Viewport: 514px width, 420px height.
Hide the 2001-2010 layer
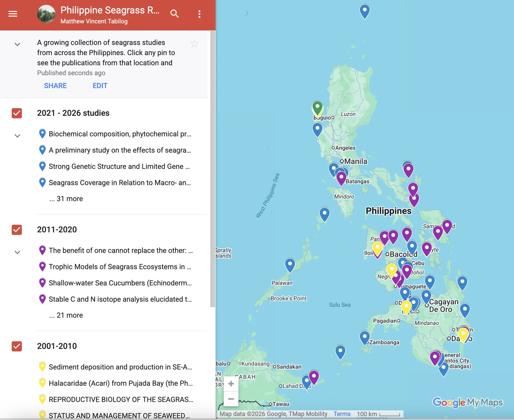pyautogui.click(x=17, y=346)
